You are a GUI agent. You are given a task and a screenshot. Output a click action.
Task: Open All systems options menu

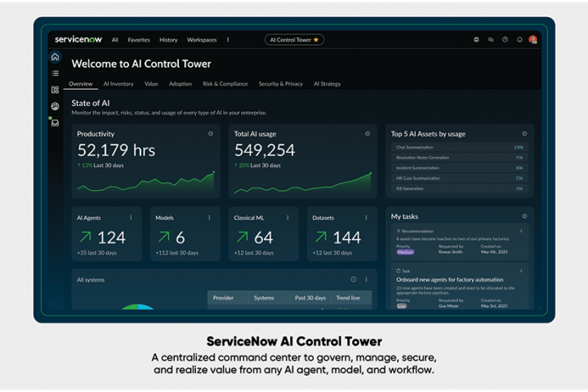click(367, 279)
